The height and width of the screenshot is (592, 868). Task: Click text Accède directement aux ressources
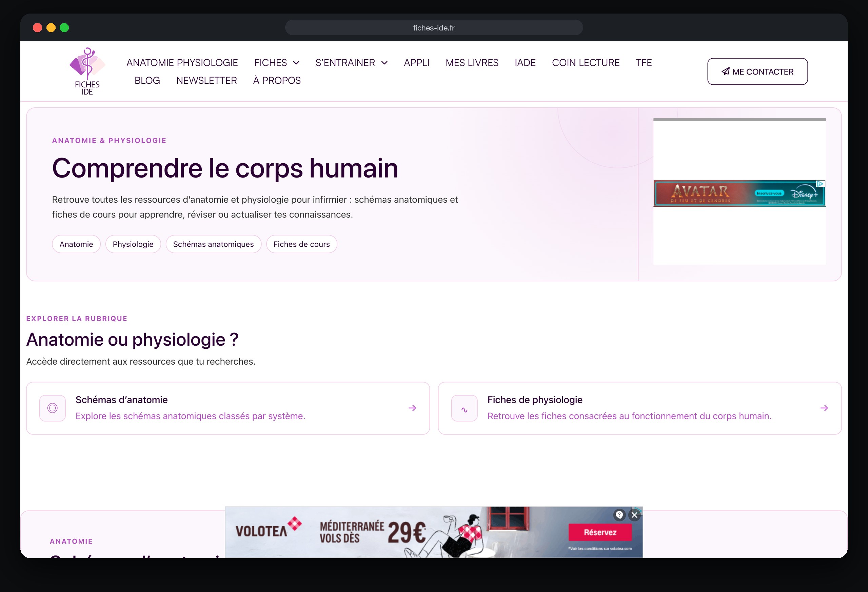[141, 361]
